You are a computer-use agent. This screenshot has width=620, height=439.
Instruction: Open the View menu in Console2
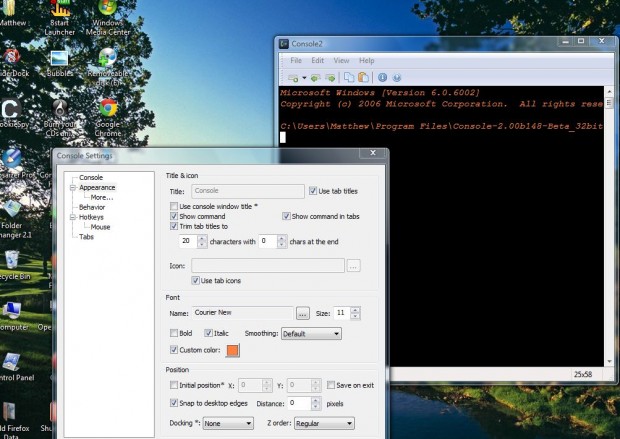(341, 61)
